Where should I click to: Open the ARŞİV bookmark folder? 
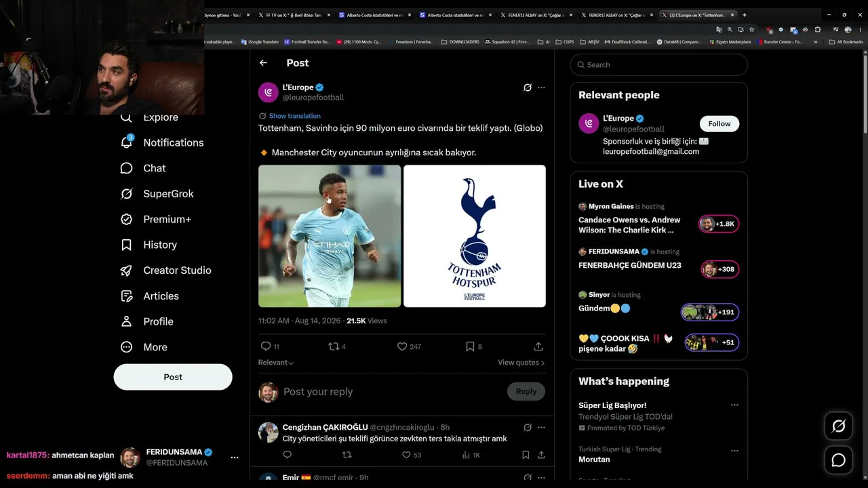pyautogui.click(x=590, y=42)
